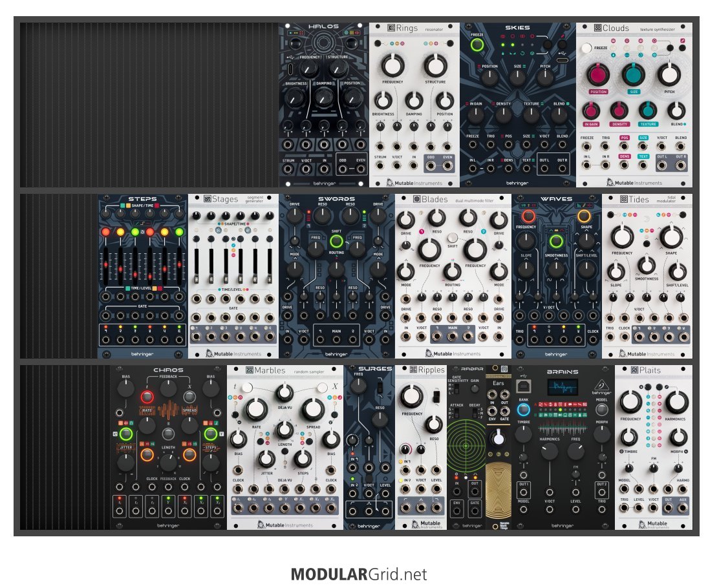Click the Rings ODD output jack

431,165
